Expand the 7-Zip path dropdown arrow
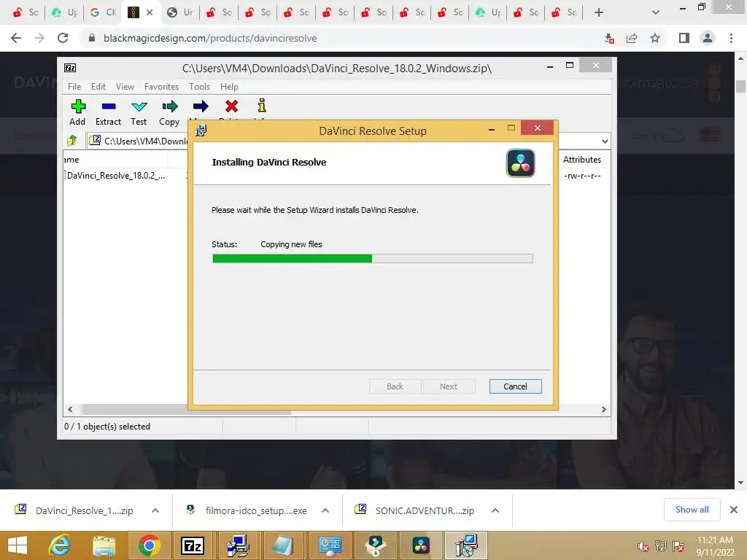This screenshot has height=560, width=747. [605, 141]
